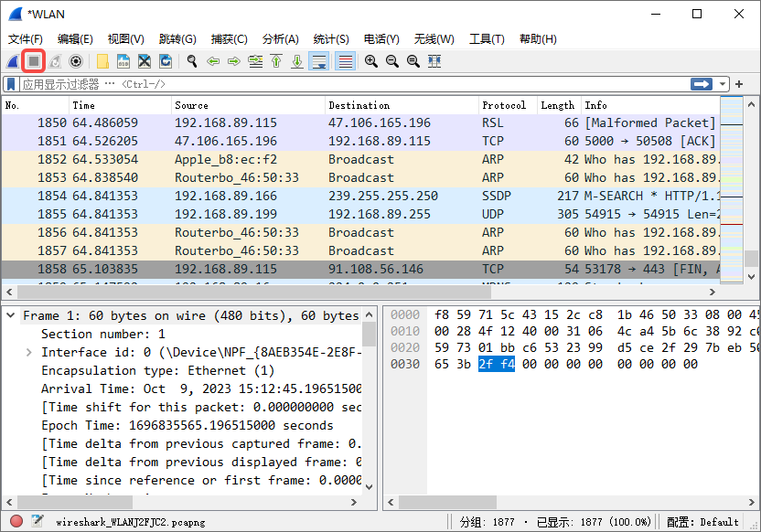
Task: Zoom in on packet list text
Action: [371, 61]
